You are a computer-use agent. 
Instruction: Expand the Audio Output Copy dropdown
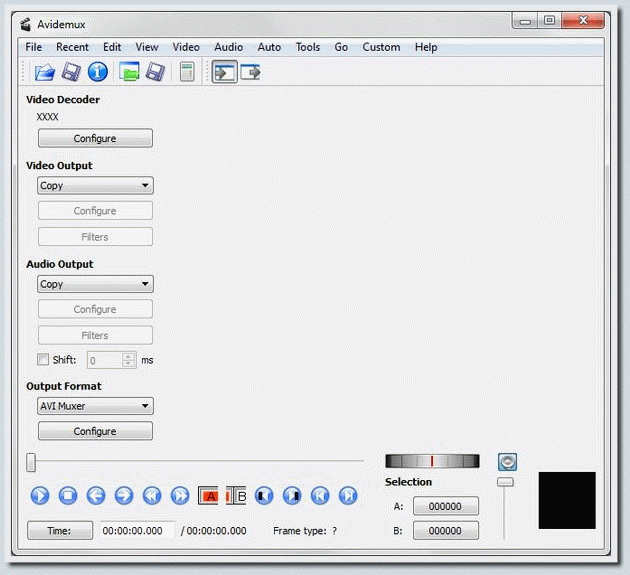[95, 284]
